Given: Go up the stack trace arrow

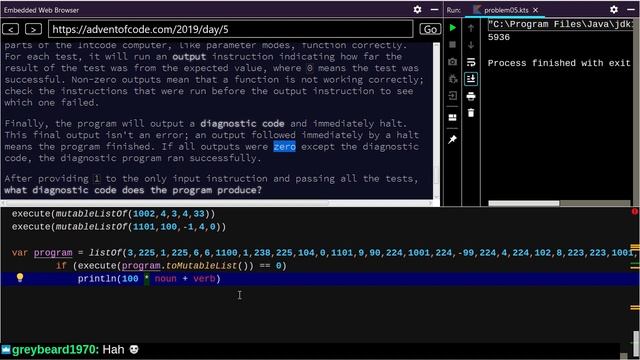Looking at the screenshot, I should (471, 28).
